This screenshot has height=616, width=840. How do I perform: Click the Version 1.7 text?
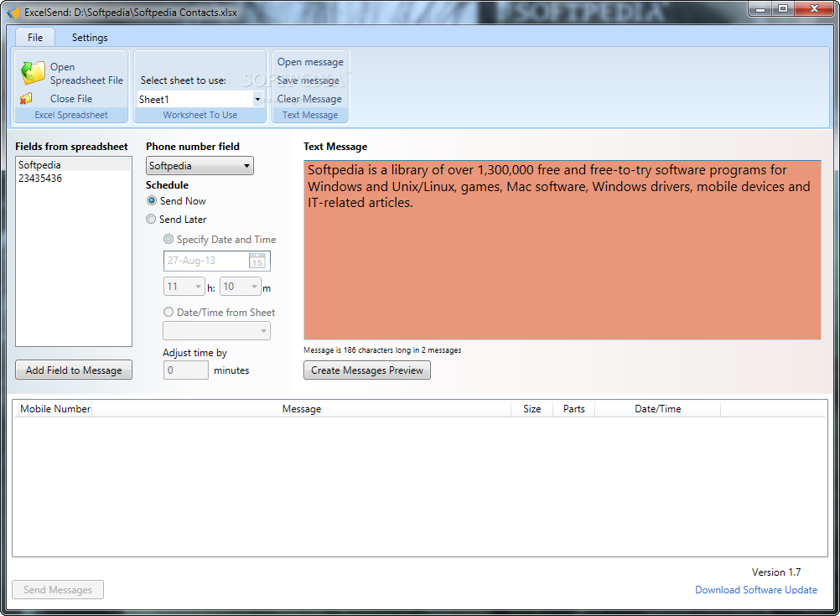(776, 572)
